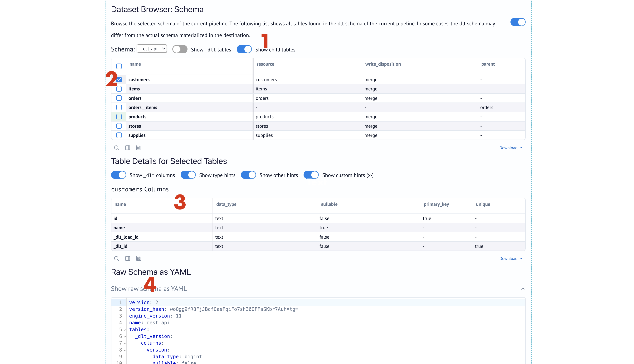
Task: Turn off Show _dlt columns
Action: point(119,175)
